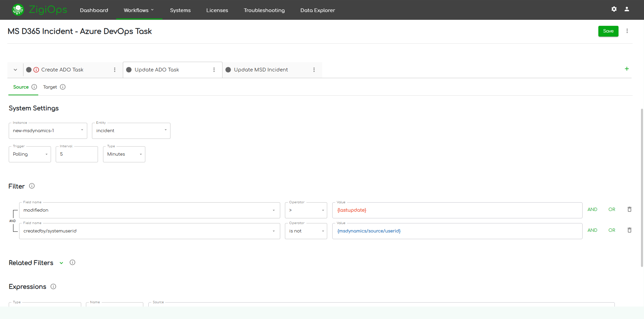Open the Trigger dropdown Polling
644x319 pixels.
pyautogui.click(x=30, y=154)
